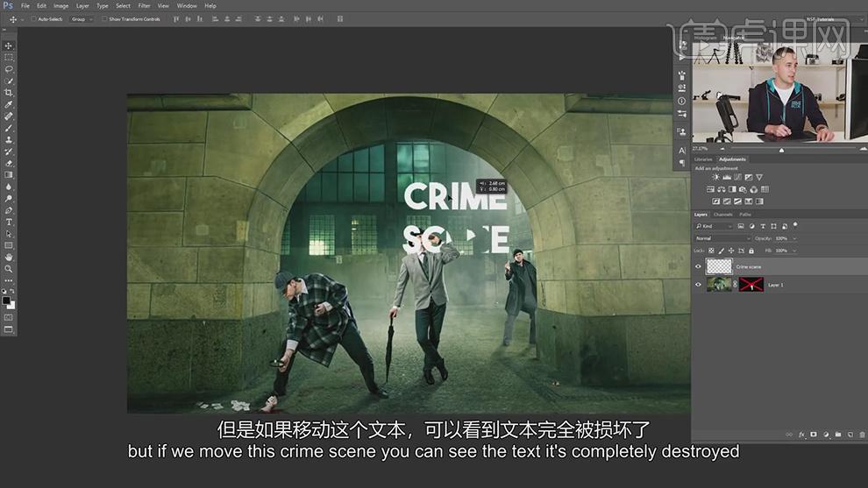Hide the Layer 1 layer

tap(698, 285)
